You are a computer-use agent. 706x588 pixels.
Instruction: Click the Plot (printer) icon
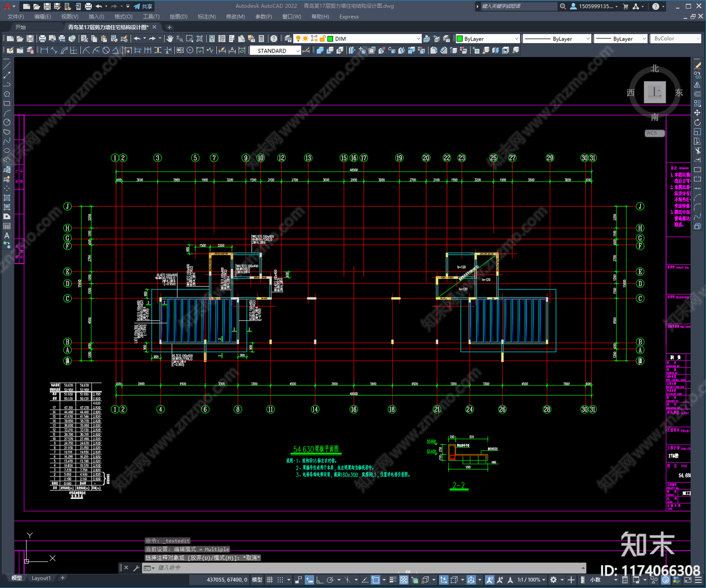tap(42, 39)
